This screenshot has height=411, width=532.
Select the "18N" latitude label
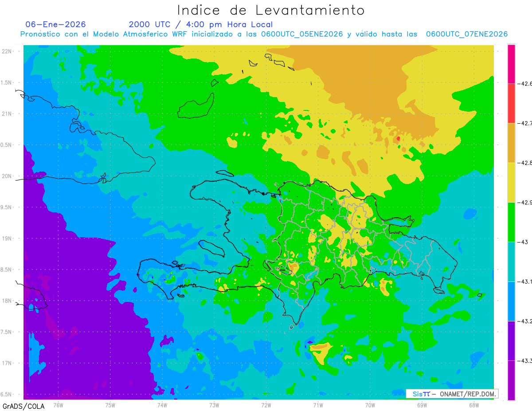7,301
